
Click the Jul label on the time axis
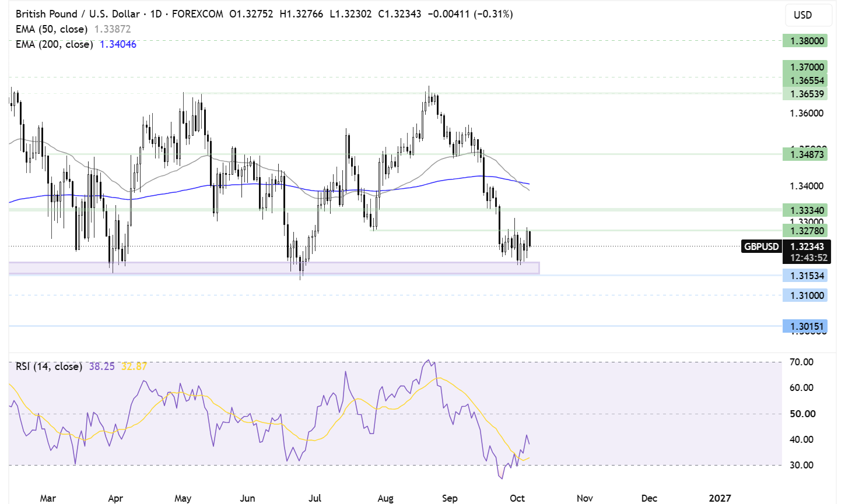click(x=315, y=498)
